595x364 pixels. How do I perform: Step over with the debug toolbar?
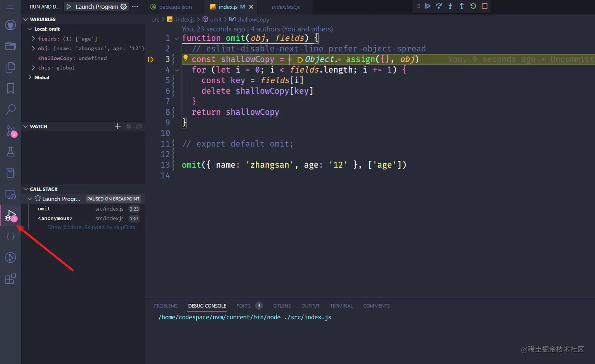pyautogui.click(x=439, y=6)
